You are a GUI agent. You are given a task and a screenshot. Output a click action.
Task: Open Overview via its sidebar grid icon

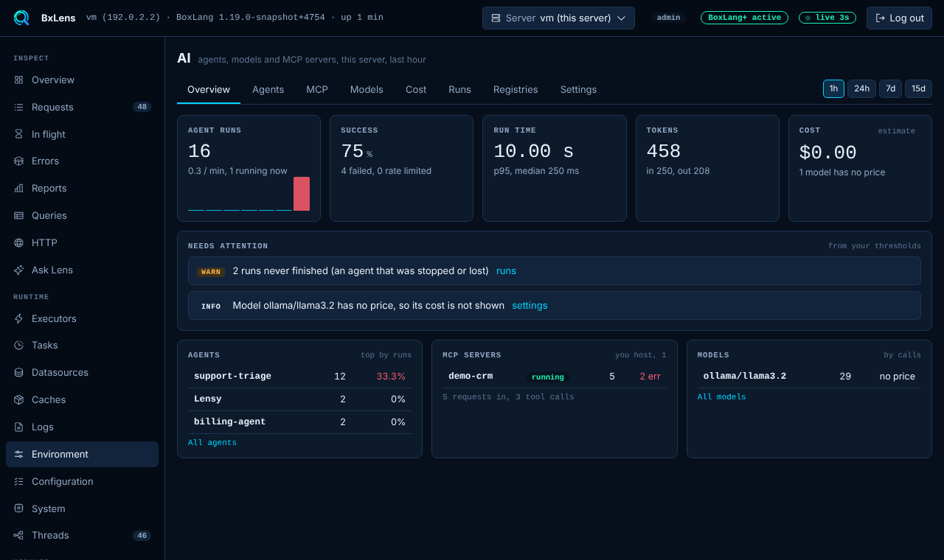coord(18,80)
